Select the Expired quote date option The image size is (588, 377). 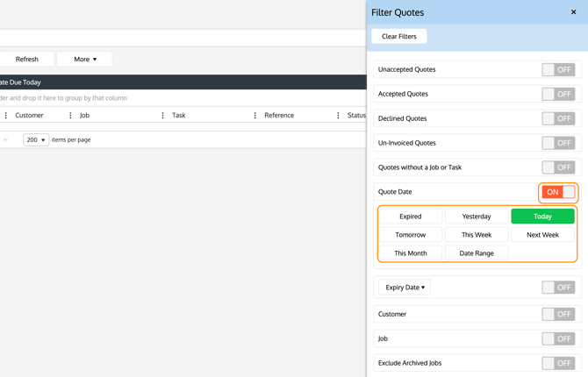pyautogui.click(x=411, y=217)
